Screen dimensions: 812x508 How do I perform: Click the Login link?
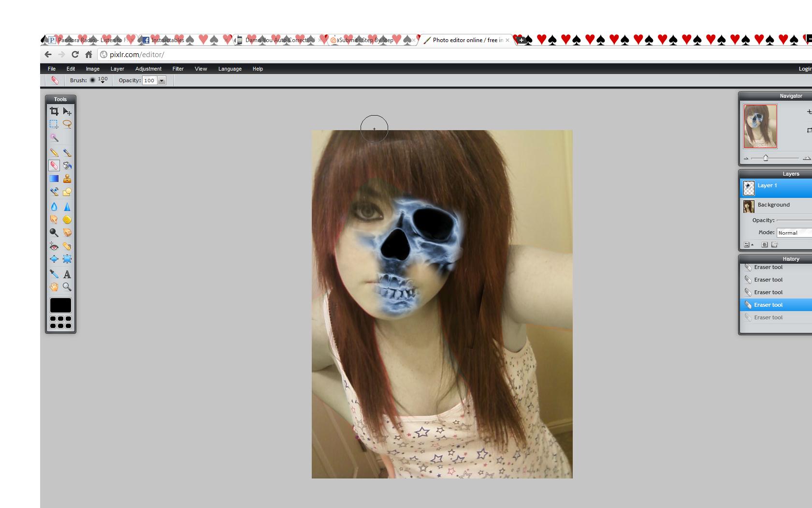click(x=805, y=69)
